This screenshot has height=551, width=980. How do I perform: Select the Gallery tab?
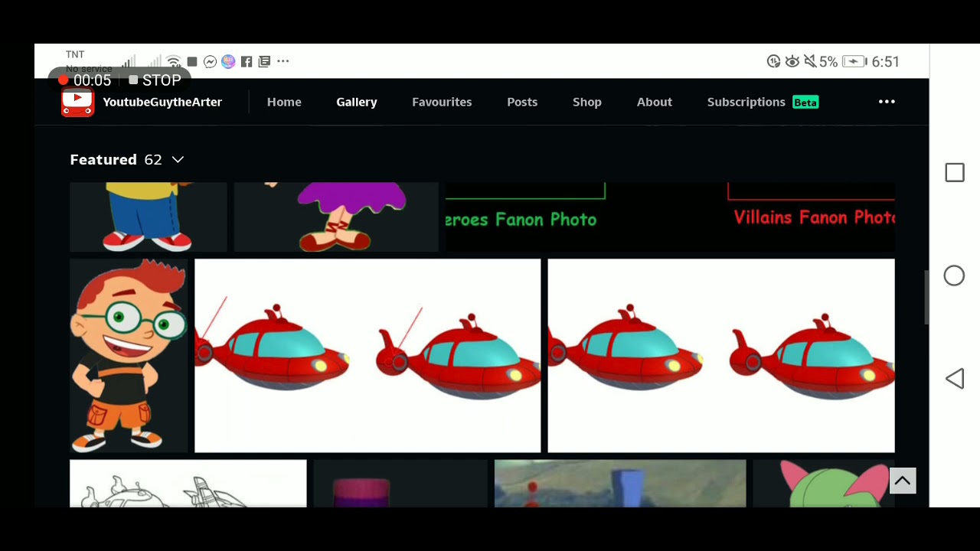pos(357,102)
